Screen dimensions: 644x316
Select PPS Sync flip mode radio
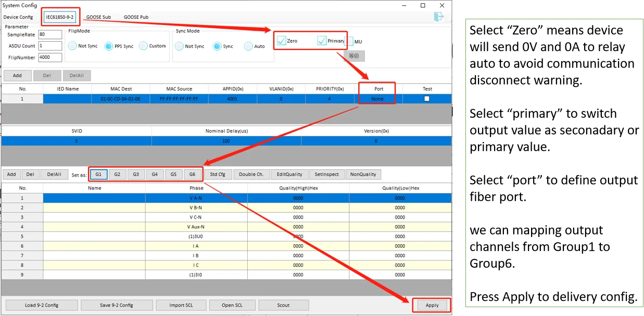[109, 46]
